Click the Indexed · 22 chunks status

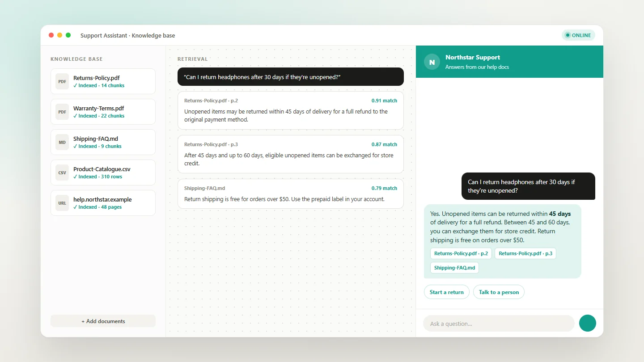[99, 116]
